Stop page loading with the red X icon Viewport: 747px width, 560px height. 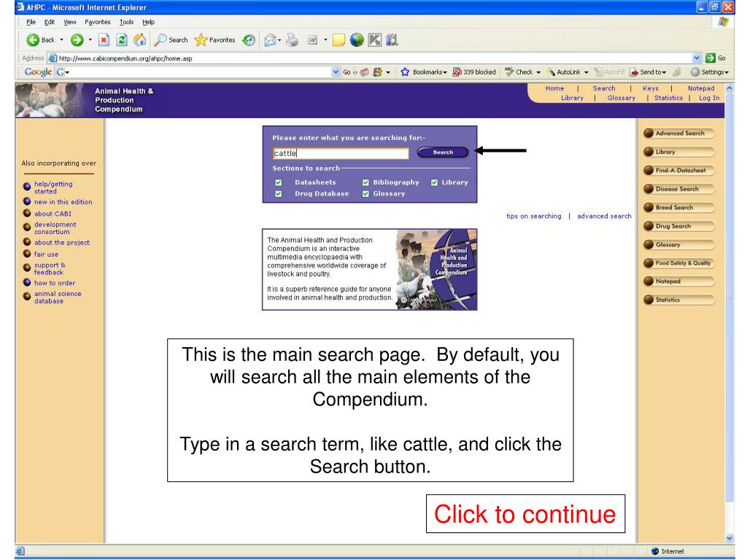104,40
